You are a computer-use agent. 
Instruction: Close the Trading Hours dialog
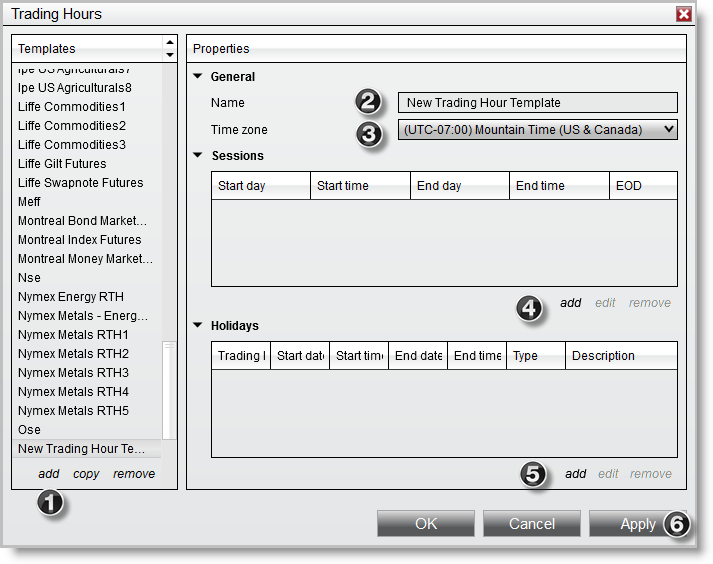coord(684,14)
